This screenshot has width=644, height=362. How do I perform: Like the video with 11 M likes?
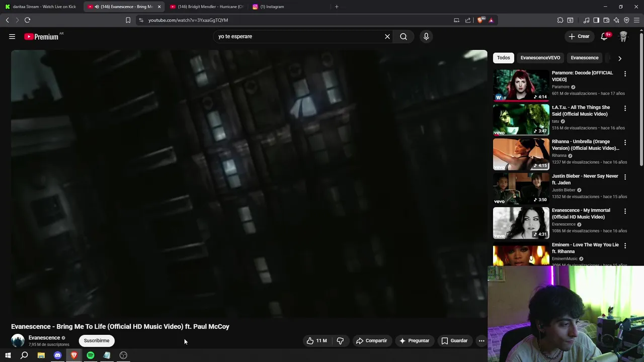point(317,341)
